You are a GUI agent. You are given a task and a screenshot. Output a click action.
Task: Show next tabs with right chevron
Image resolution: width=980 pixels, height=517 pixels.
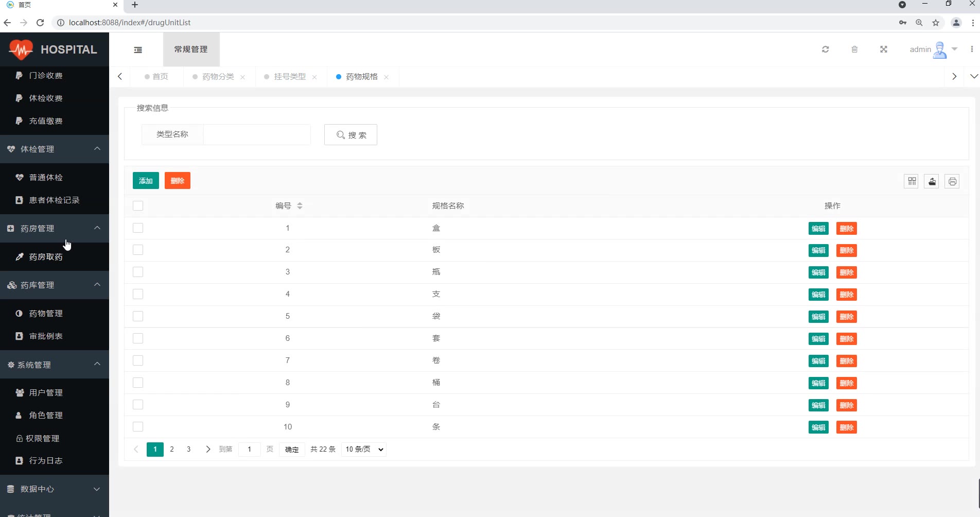[x=954, y=76]
